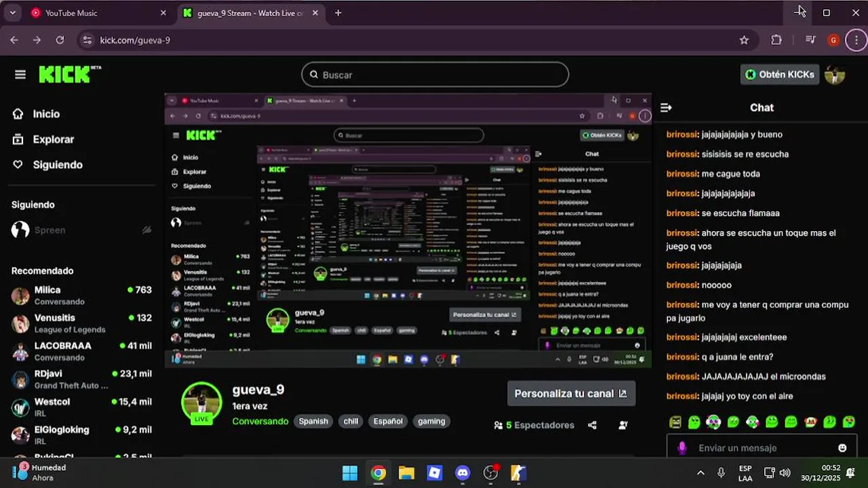868x488 pixels.
Task: Open Roblox from the taskbar
Action: click(x=435, y=472)
